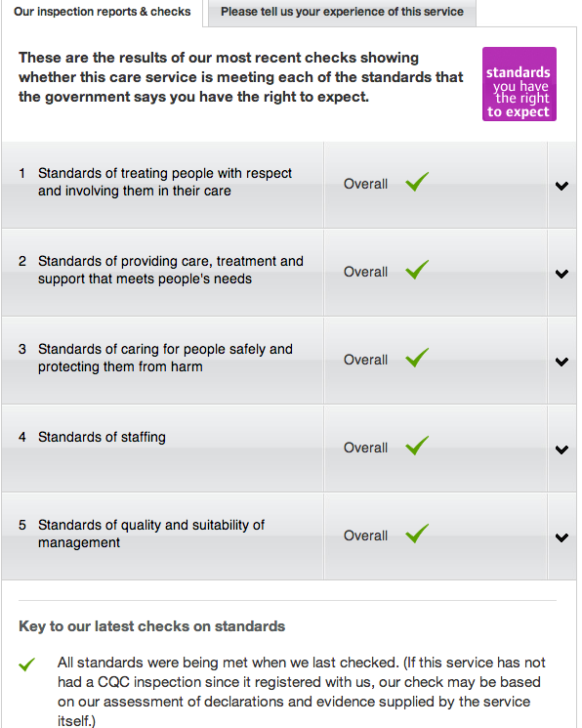Click 'Standards of caring for people safely' text
582x728 pixels.
(165, 358)
